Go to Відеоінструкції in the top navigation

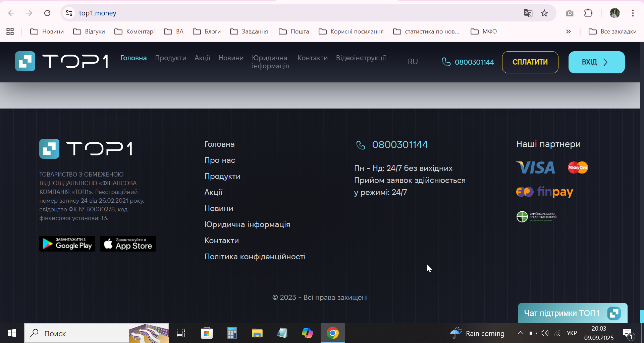click(361, 58)
